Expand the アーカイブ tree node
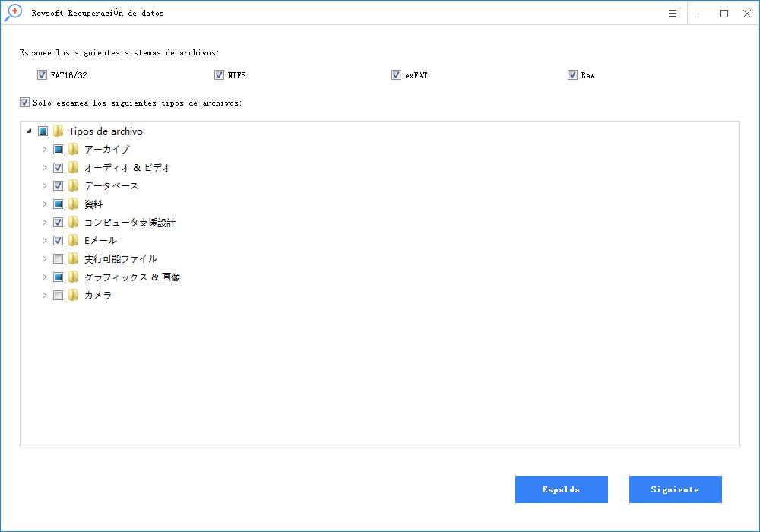The image size is (760, 532). [x=44, y=149]
